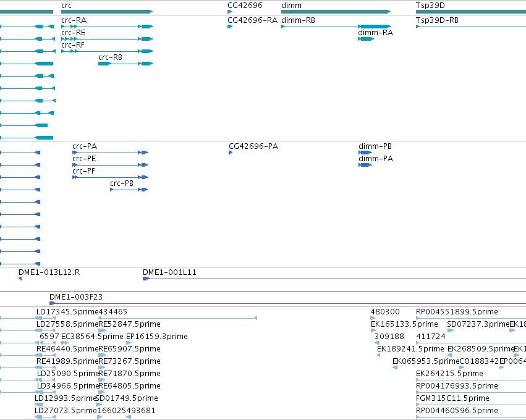Select the EK264215.5prime EST label
526x420 pixels.
click(x=449, y=374)
